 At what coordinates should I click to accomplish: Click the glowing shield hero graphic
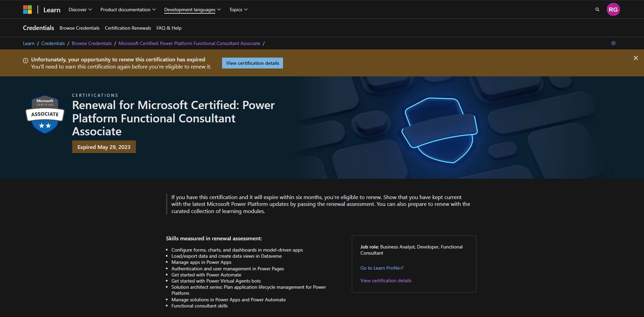[440, 130]
